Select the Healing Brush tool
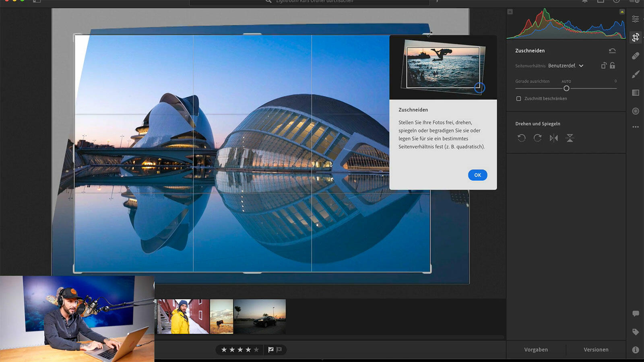The image size is (644, 362). [636, 56]
